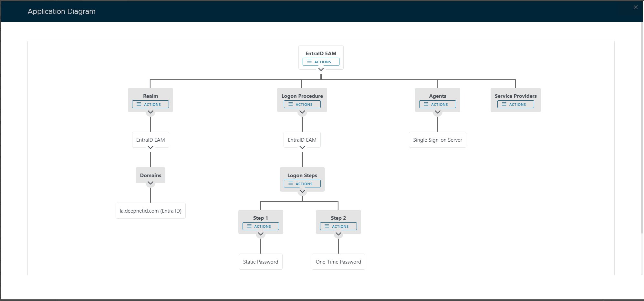
Task: Collapse the Domains node chevron
Action: (151, 183)
